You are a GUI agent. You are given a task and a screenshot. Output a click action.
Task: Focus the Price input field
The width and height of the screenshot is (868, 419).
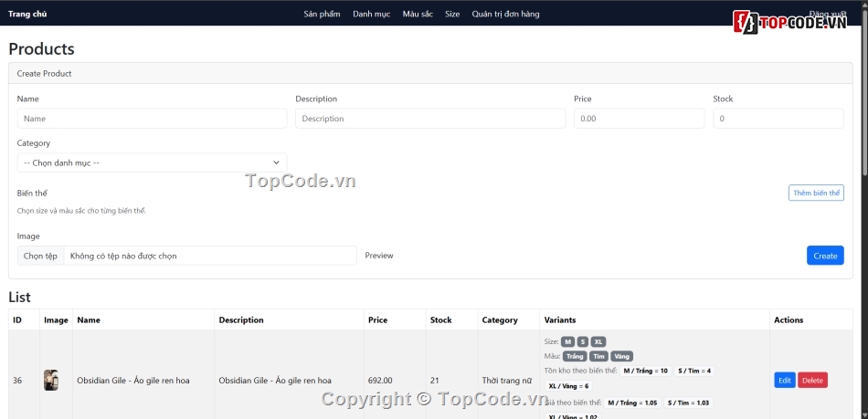click(x=639, y=119)
